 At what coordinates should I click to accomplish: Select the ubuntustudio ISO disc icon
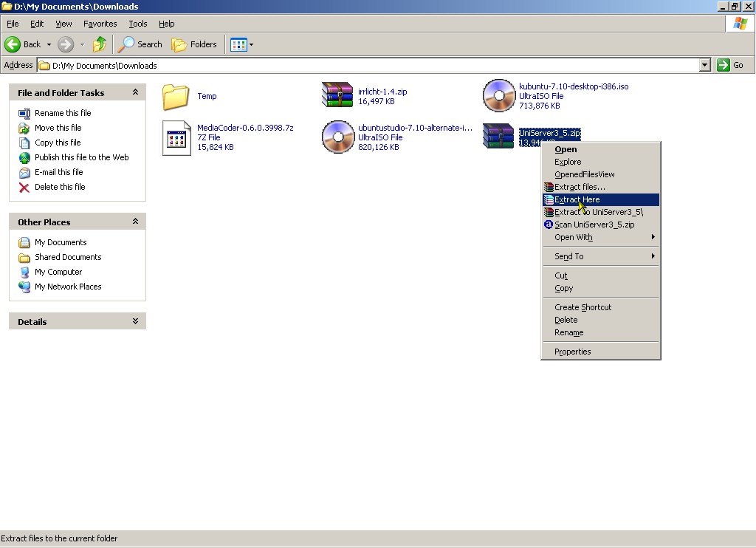(338, 137)
